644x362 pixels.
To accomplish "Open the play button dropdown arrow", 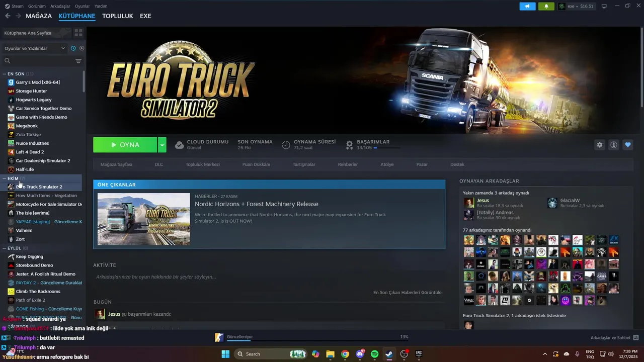I will click(x=162, y=145).
